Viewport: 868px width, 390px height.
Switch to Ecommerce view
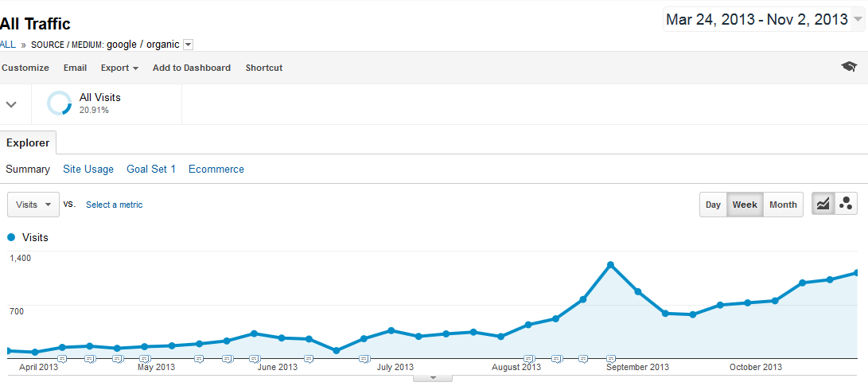coord(216,169)
